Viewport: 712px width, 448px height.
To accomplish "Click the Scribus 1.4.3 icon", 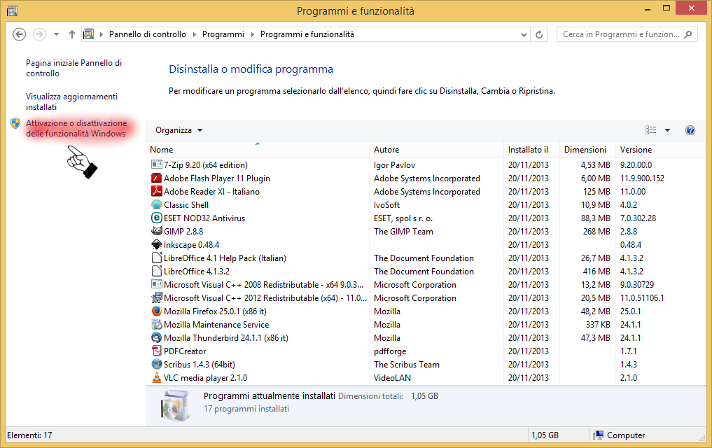I will click(x=157, y=364).
